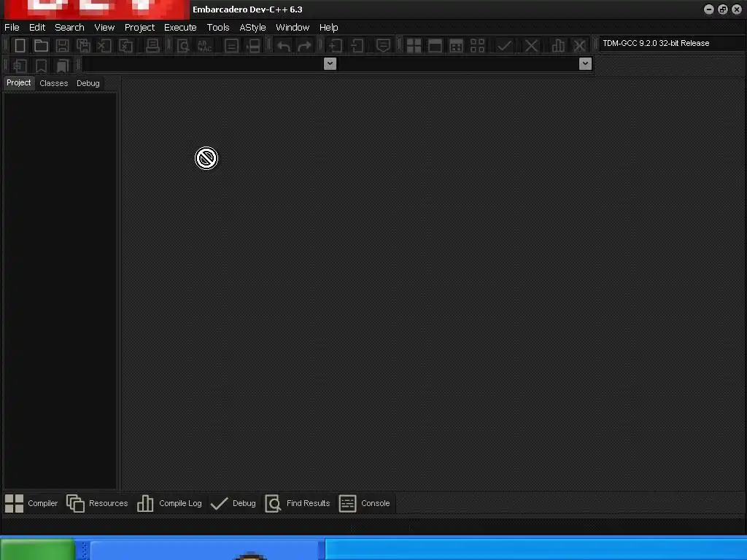The image size is (747, 560).
Task: Create a new source file from the toolbar
Action: (20, 46)
